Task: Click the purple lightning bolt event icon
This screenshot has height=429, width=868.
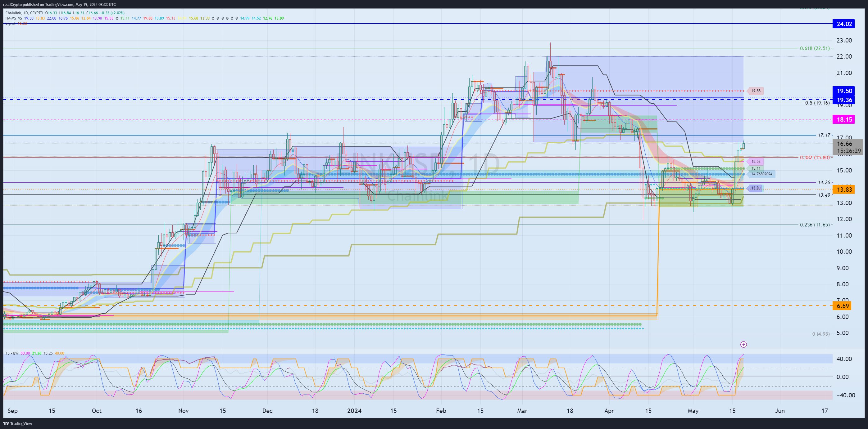Action: pyautogui.click(x=744, y=344)
